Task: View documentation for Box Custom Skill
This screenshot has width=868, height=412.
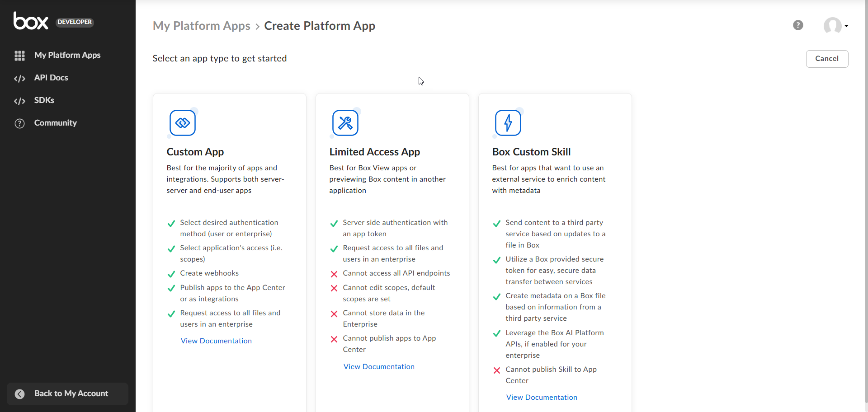Action: 542,397
